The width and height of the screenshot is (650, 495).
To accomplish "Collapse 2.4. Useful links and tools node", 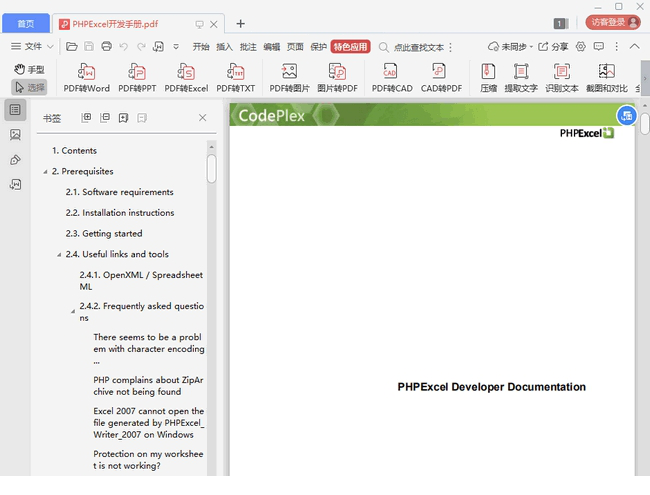I will click(x=59, y=255).
